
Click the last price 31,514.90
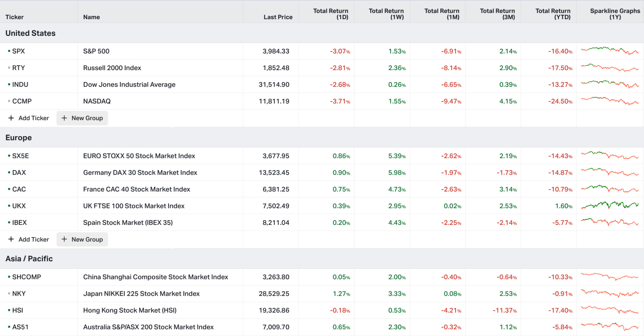(x=274, y=84)
